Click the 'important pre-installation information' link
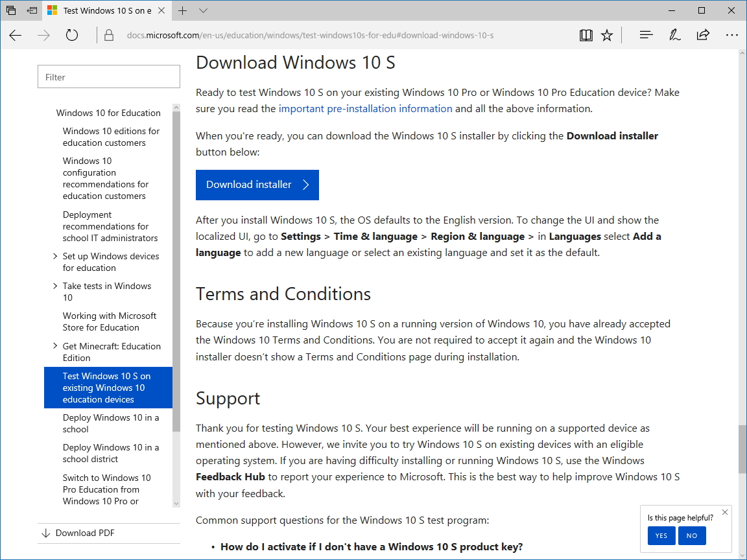Image resolution: width=747 pixels, height=560 pixels. [x=365, y=108]
